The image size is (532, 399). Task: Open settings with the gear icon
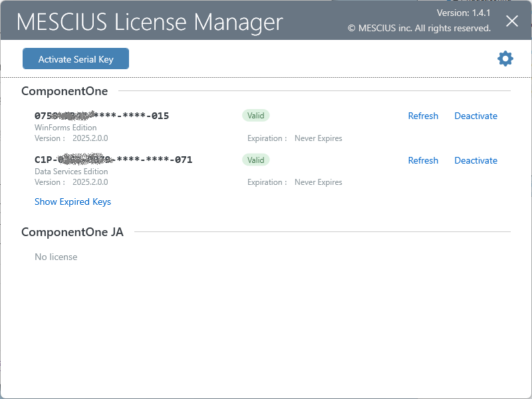click(x=505, y=59)
